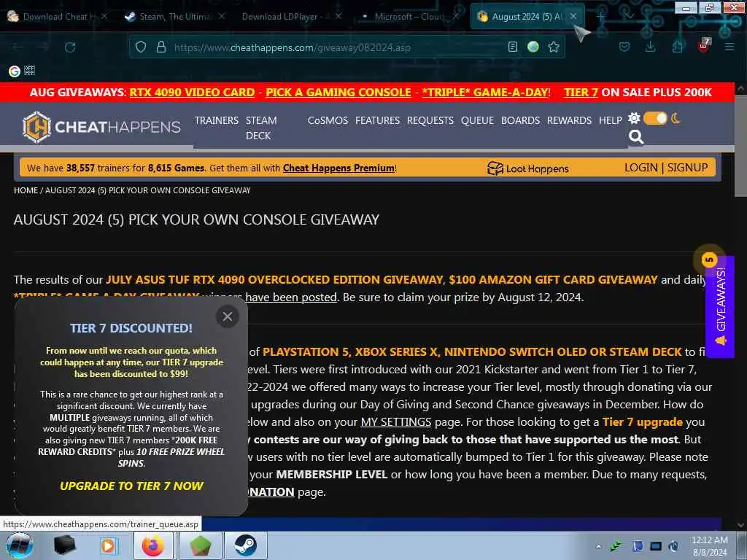Open the media player taskbar icon
Image resolution: width=747 pixels, height=560 pixels.
108,545
